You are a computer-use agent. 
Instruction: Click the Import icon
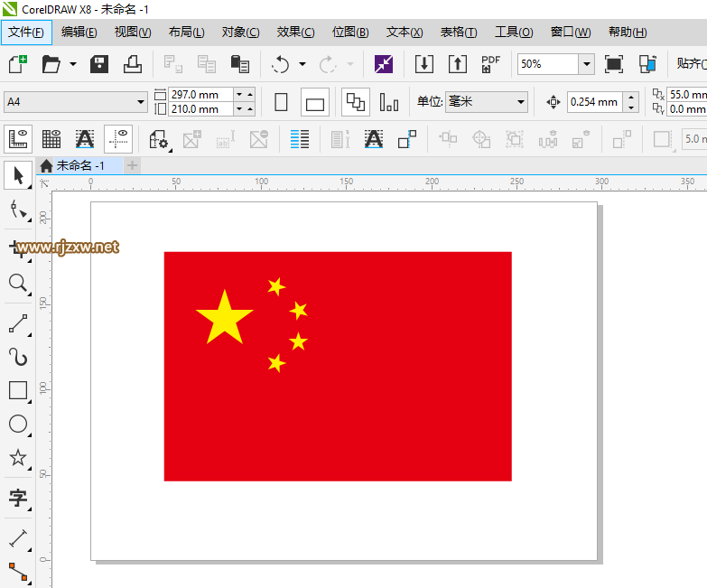click(x=424, y=64)
